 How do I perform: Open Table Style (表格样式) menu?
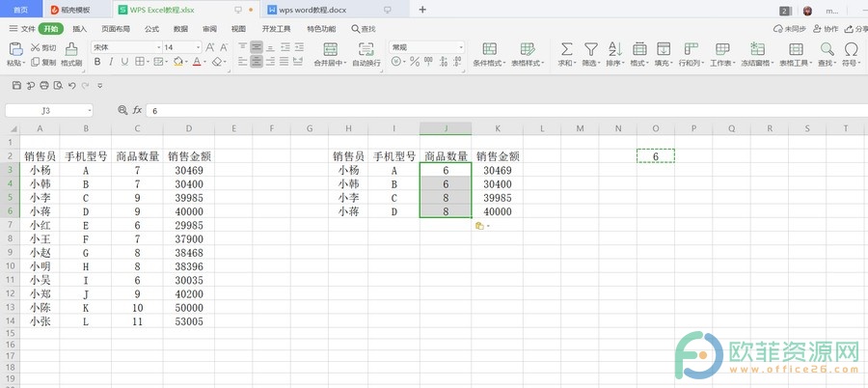point(528,54)
